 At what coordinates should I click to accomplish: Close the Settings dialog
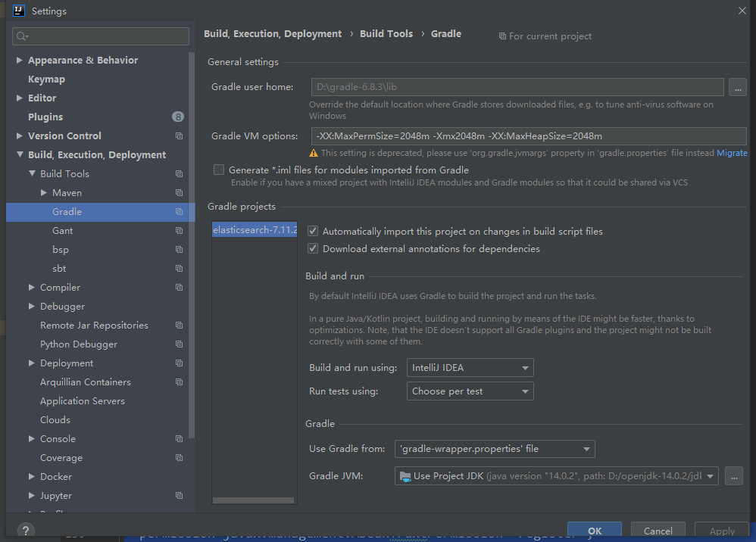coord(742,11)
